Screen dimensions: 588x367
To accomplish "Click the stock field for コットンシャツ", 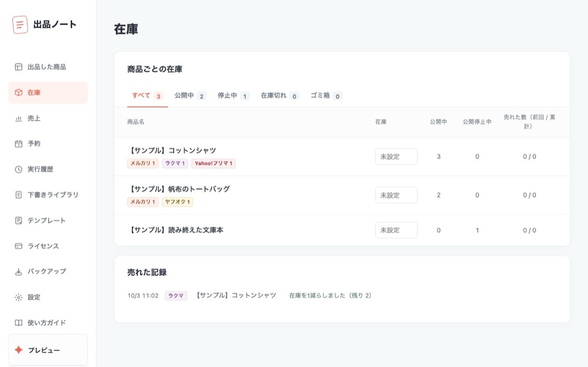I will (x=396, y=157).
